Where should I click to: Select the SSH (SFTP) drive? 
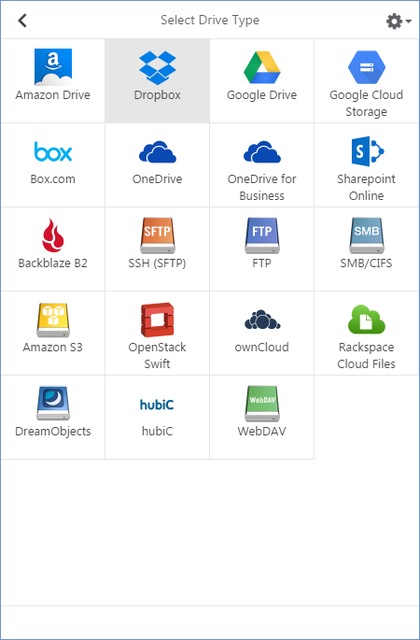pos(158,249)
